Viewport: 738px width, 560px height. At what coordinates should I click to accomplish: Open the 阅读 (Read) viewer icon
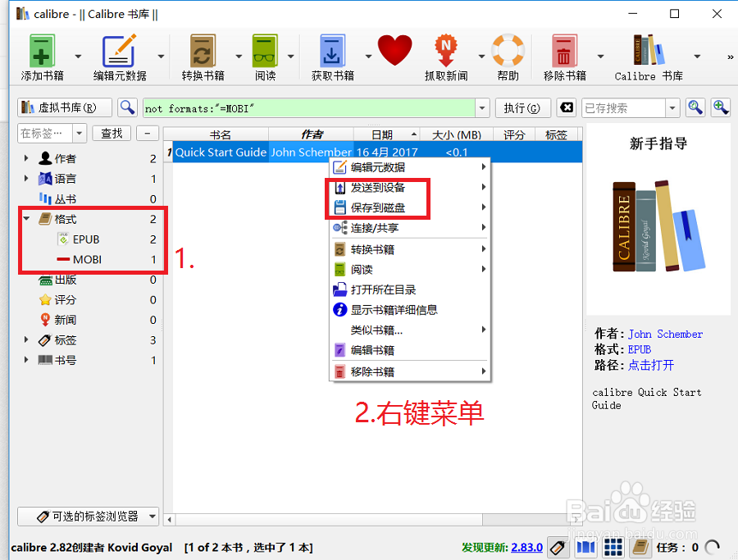(x=265, y=51)
